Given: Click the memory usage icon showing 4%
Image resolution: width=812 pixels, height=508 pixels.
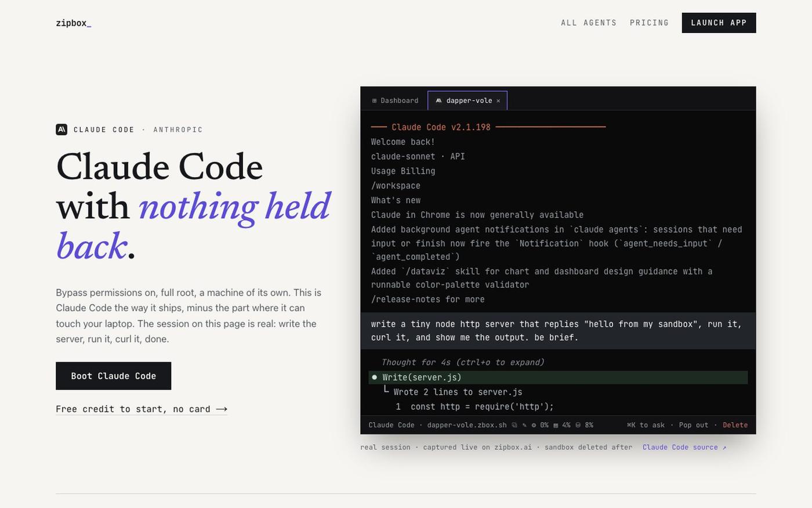Looking at the screenshot, I should pos(556,425).
